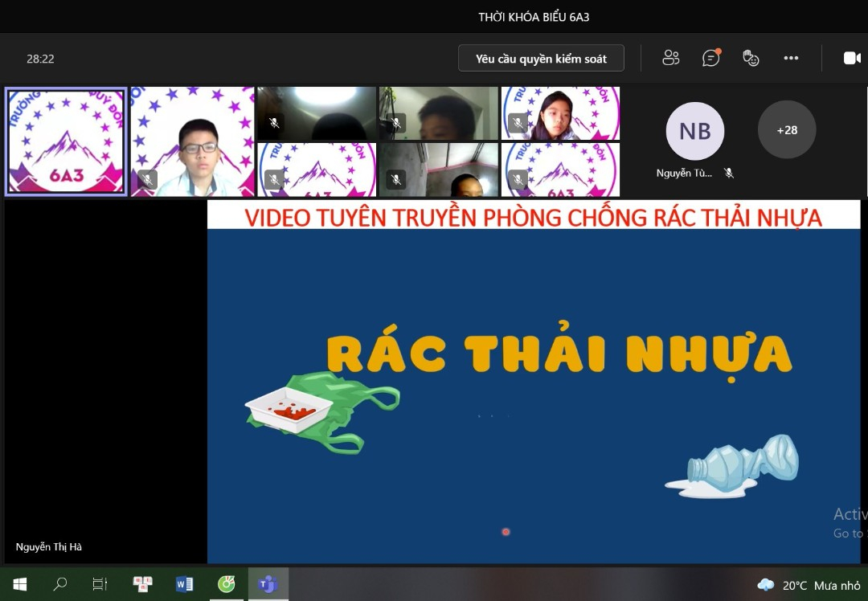This screenshot has width=868, height=601.
Task: Select the 6A3 logo participant tile
Action: (x=66, y=141)
